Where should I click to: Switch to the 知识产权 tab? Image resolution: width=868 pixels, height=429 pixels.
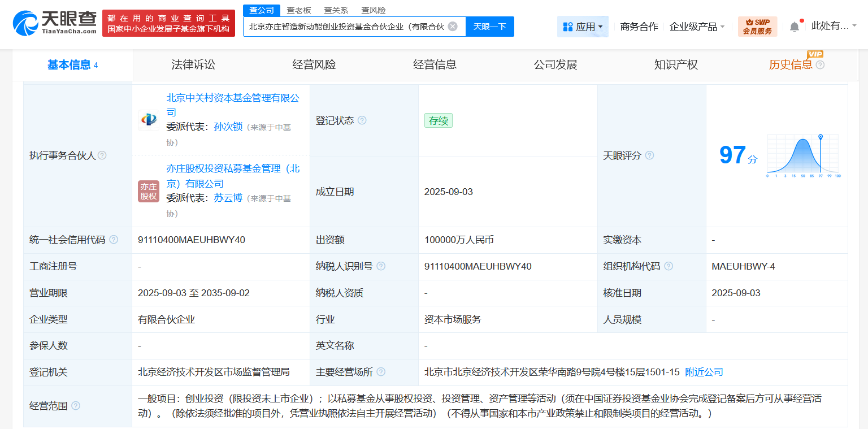pos(676,65)
